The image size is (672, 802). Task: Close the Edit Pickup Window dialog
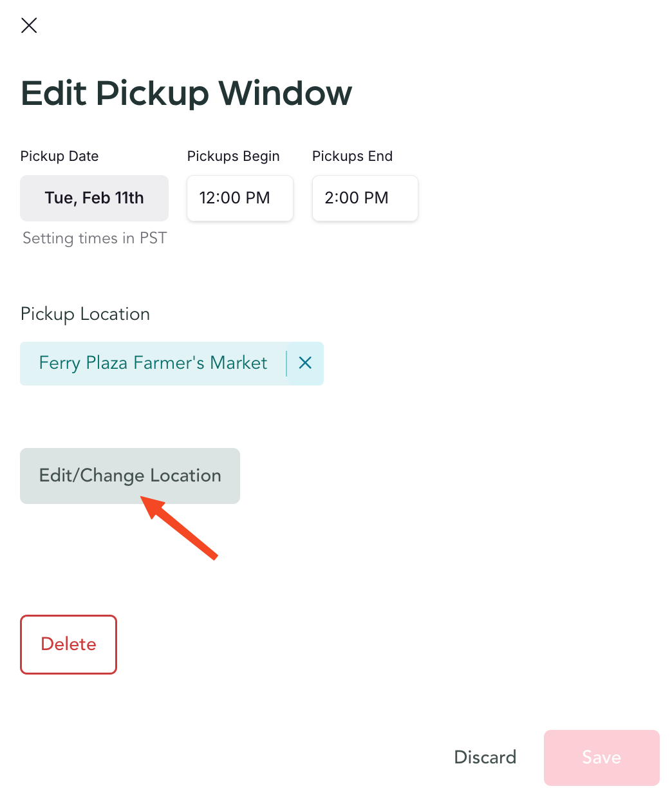click(29, 26)
